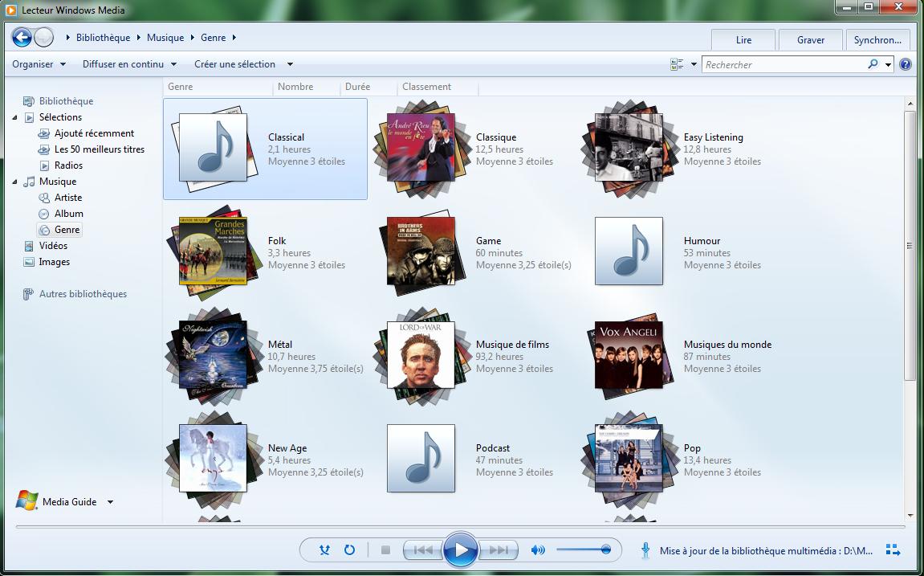Open Images library

click(55, 262)
